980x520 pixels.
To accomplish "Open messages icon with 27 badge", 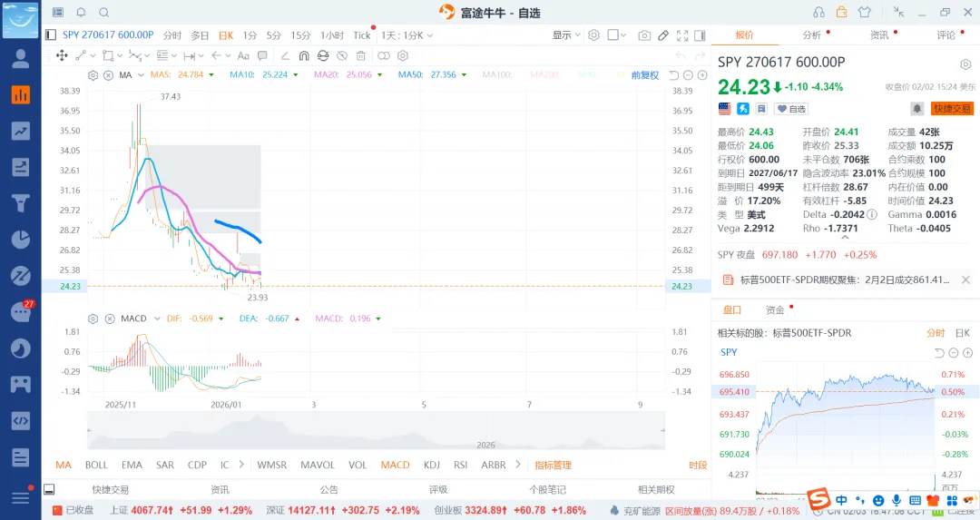I will coord(21,311).
